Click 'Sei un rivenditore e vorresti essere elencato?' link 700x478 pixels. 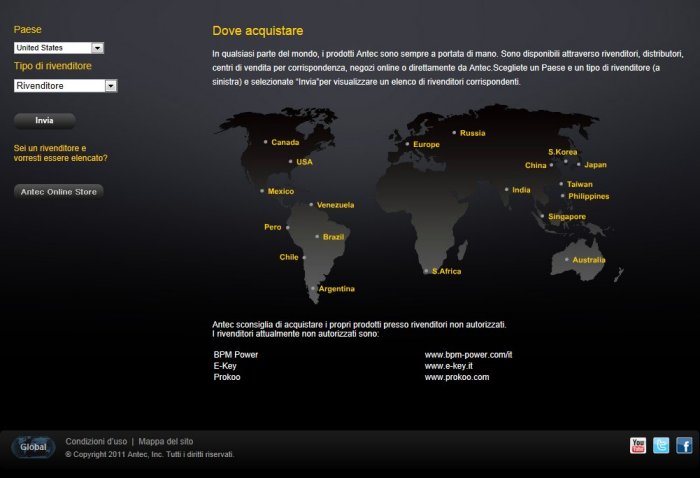pyautogui.click(x=60, y=153)
